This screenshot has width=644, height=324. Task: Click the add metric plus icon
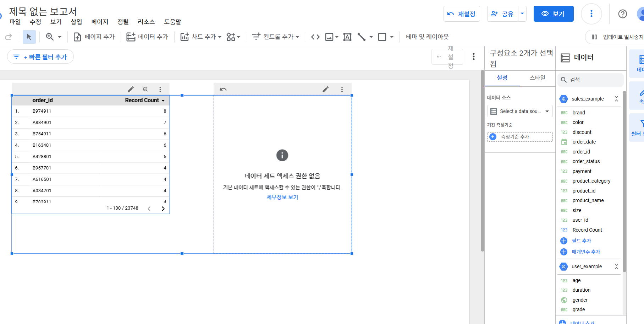click(x=493, y=137)
